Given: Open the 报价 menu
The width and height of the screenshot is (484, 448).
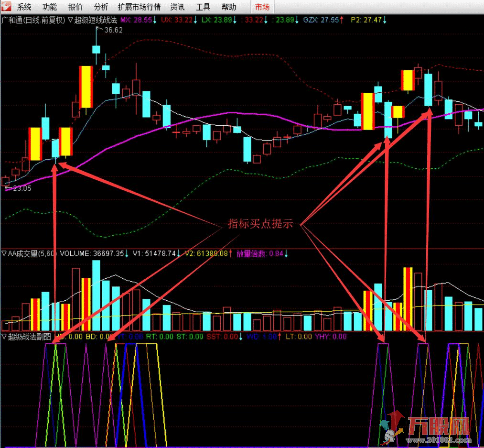Looking at the screenshot, I should [75, 7].
